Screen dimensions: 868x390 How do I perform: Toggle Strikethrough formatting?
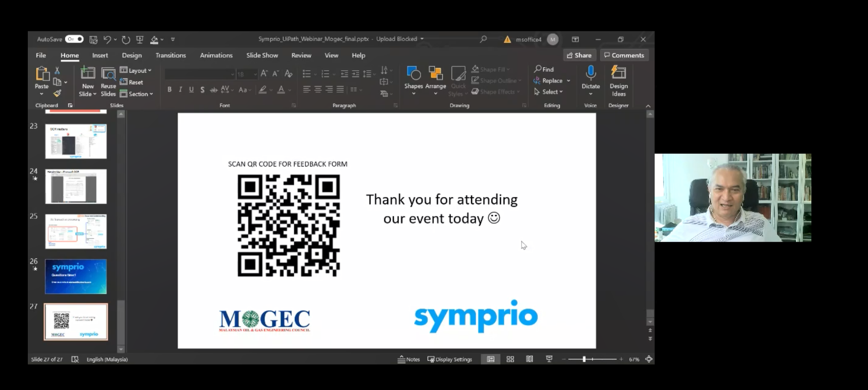click(214, 90)
